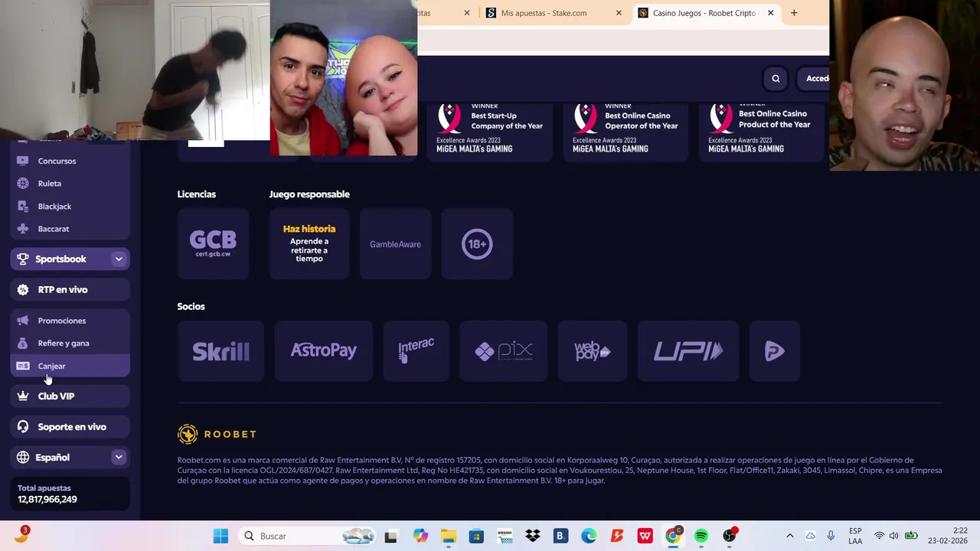The width and height of the screenshot is (980, 551).
Task: View Best Online Casino Product award
Action: [762, 131]
